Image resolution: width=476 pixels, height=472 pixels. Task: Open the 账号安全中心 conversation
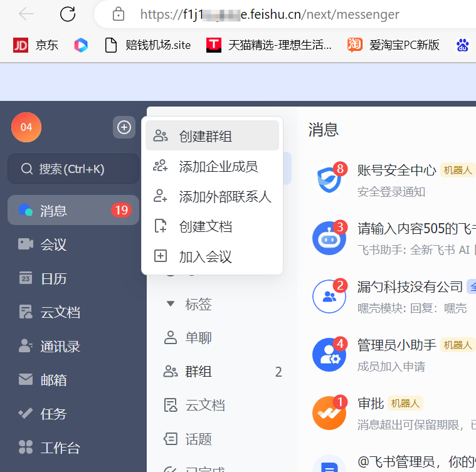tap(391, 181)
